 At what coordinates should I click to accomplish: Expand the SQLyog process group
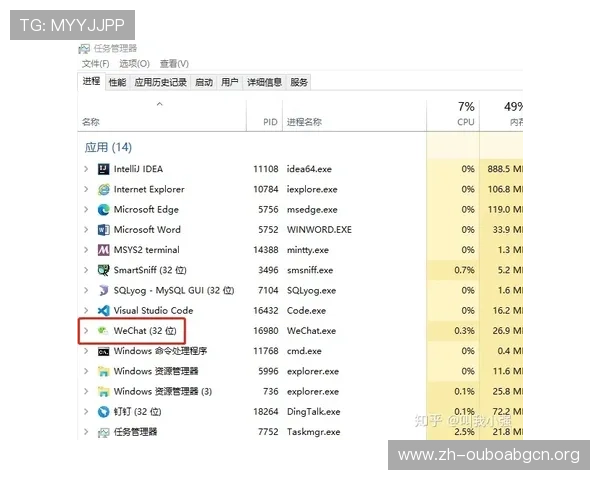(86, 291)
